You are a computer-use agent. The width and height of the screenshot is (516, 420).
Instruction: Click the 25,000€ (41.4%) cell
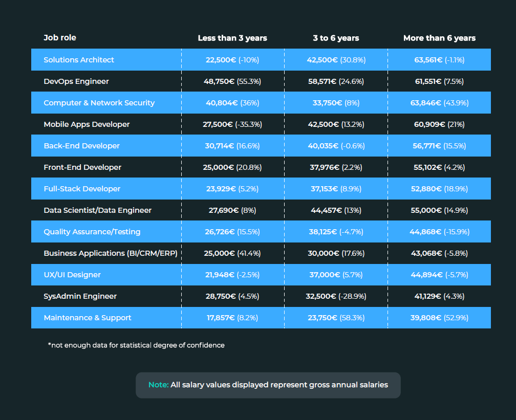[232, 253]
